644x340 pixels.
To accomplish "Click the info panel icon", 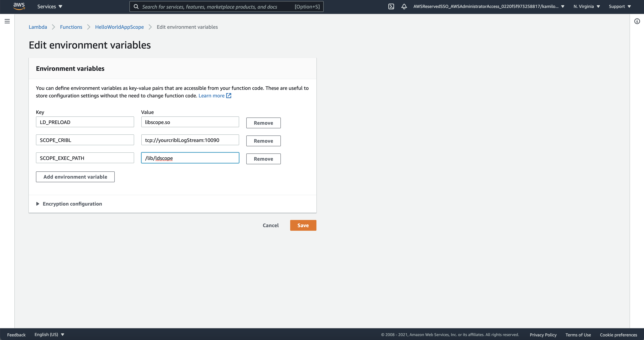I will pos(637,21).
